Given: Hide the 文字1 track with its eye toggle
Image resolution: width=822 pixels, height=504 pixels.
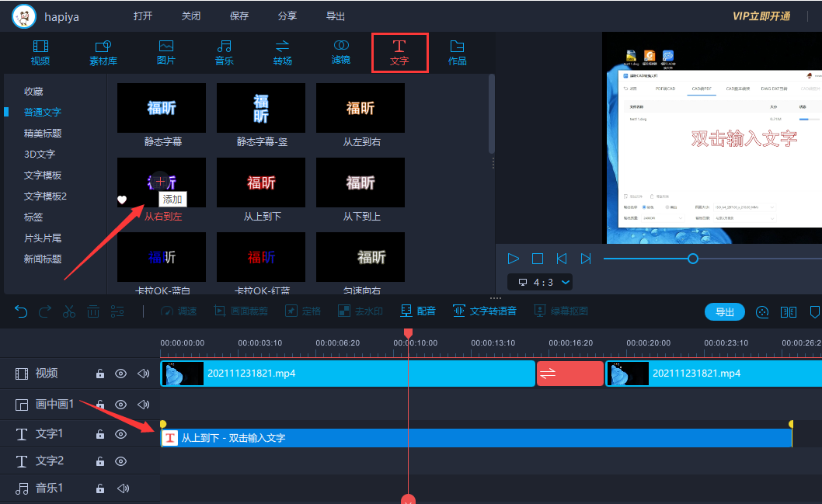Looking at the screenshot, I should (x=122, y=434).
